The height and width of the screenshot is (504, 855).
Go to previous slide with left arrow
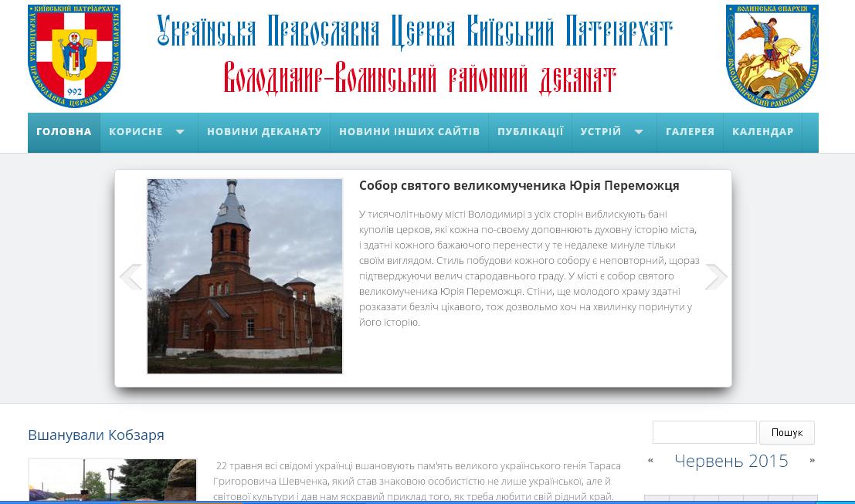(131, 276)
